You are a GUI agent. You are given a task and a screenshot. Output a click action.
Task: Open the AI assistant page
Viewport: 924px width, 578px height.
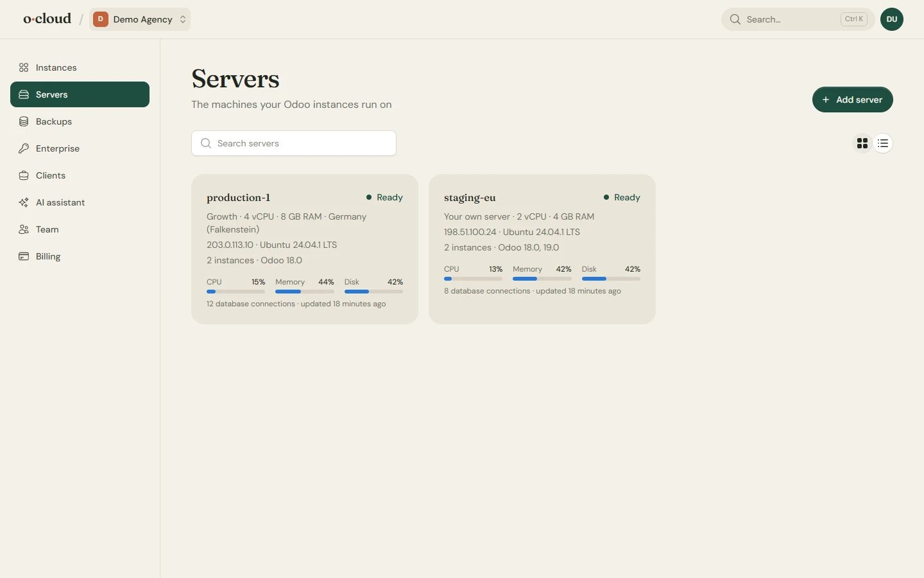pyautogui.click(x=80, y=202)
